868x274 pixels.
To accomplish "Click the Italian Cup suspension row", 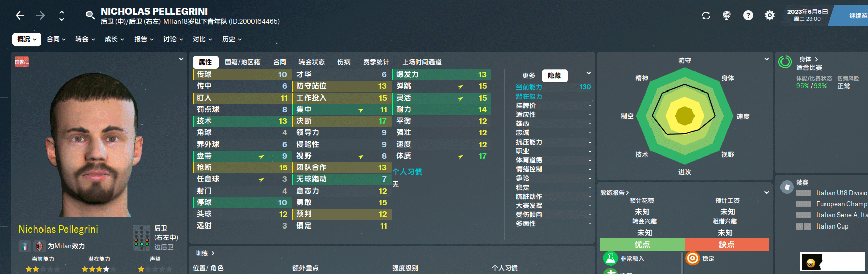I will tap(832, 226).
